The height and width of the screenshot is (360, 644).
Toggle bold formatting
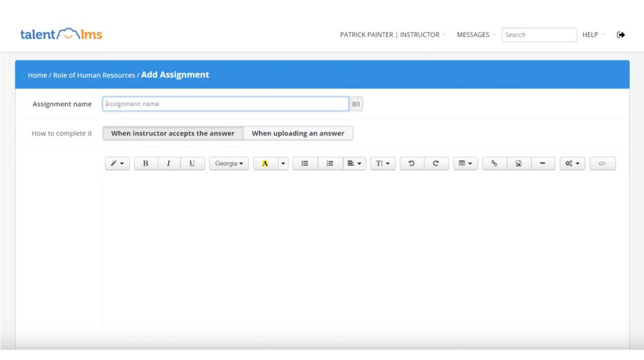145,163
